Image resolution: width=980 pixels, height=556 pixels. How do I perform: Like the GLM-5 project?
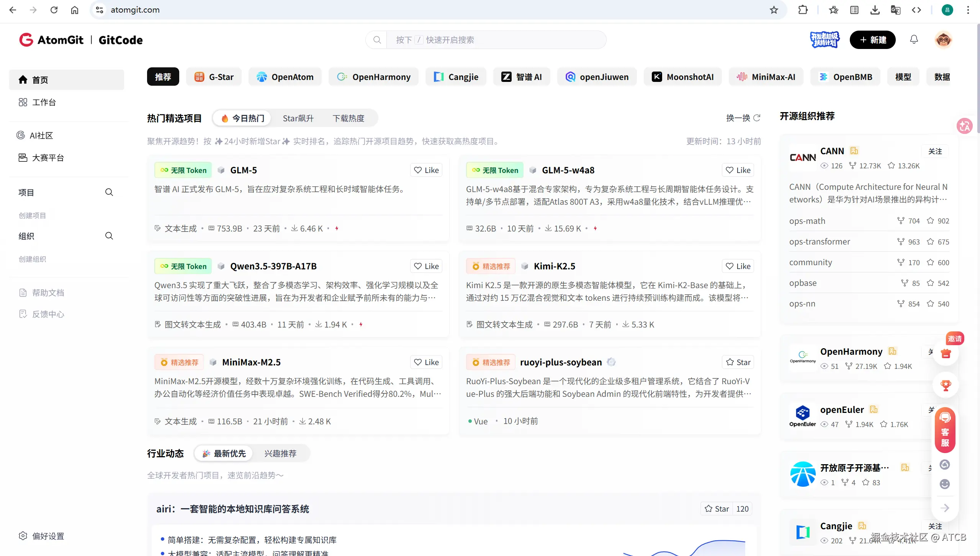click(426, 170)
